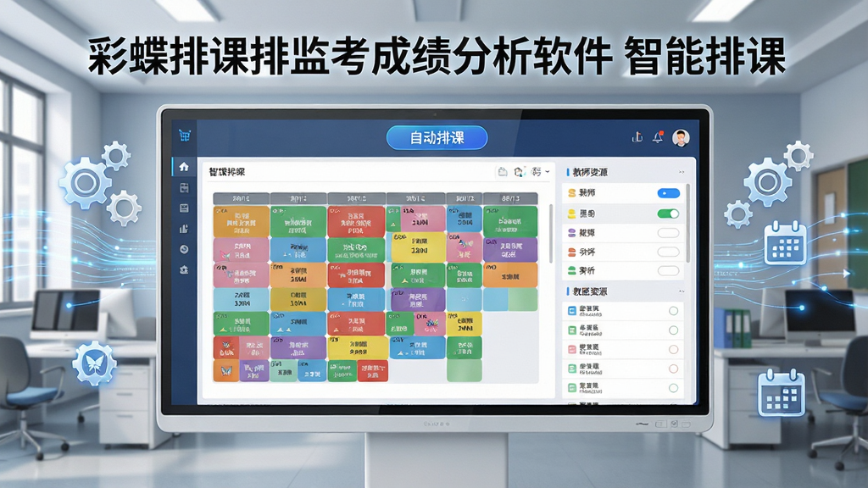Collapse the upper resource section via its chevron
The image size is (868, 488).
tap(682, 172)
